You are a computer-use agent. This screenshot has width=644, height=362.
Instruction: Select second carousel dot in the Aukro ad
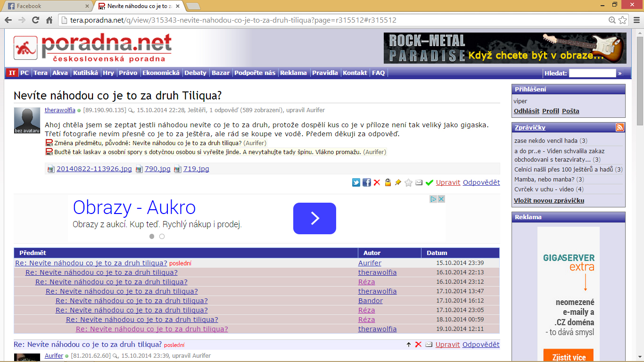[x=162, y=237]
